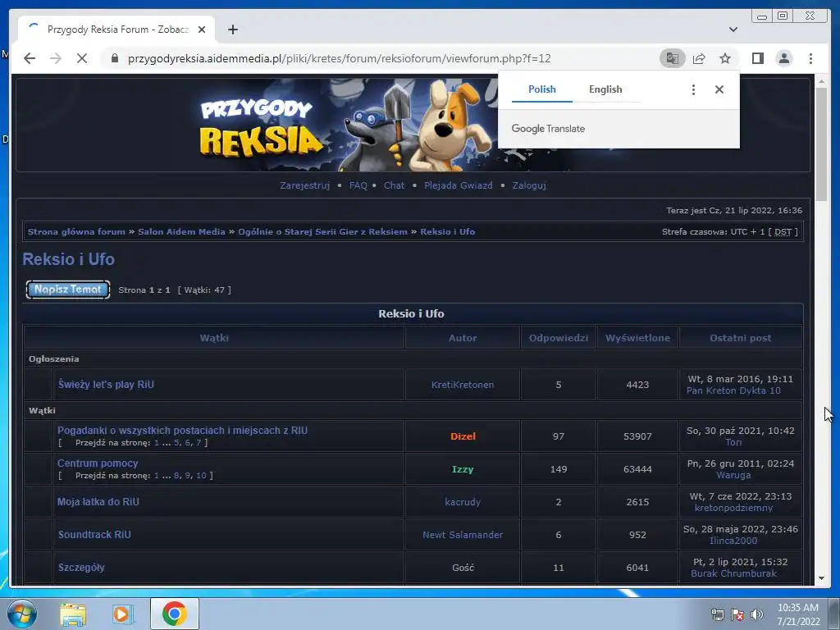Open Ogólnie o Starej Serii Gier breadcrumb
Screen dimensions: 840x630
[x=322, y=232]
